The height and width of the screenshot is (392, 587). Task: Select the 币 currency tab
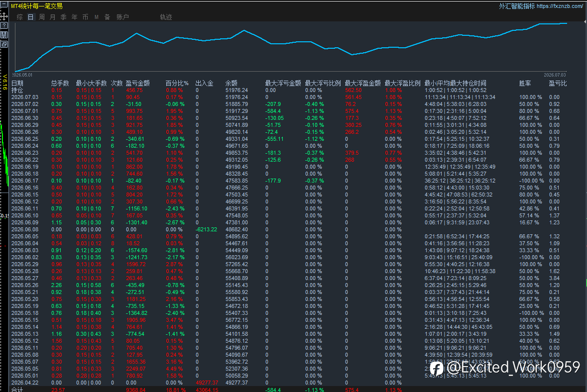tap(85, 17)
